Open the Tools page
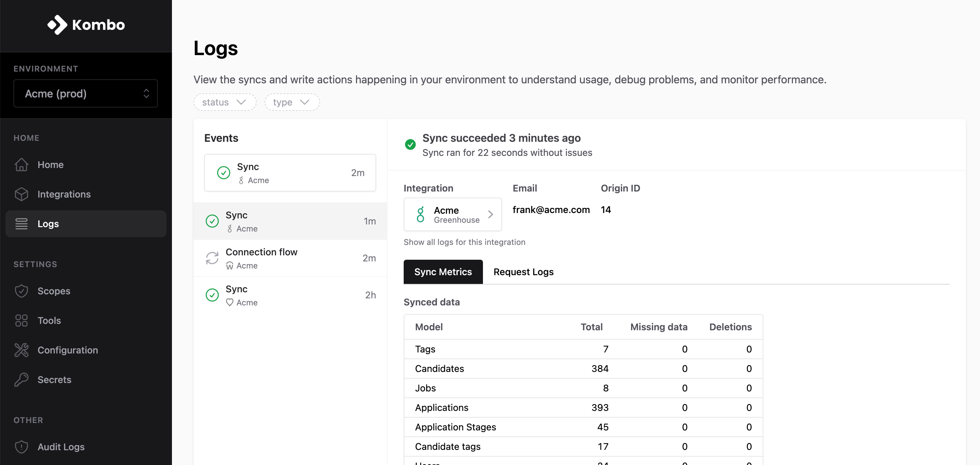Viewport: 980px width, 465px height. (x=86, y=321)
